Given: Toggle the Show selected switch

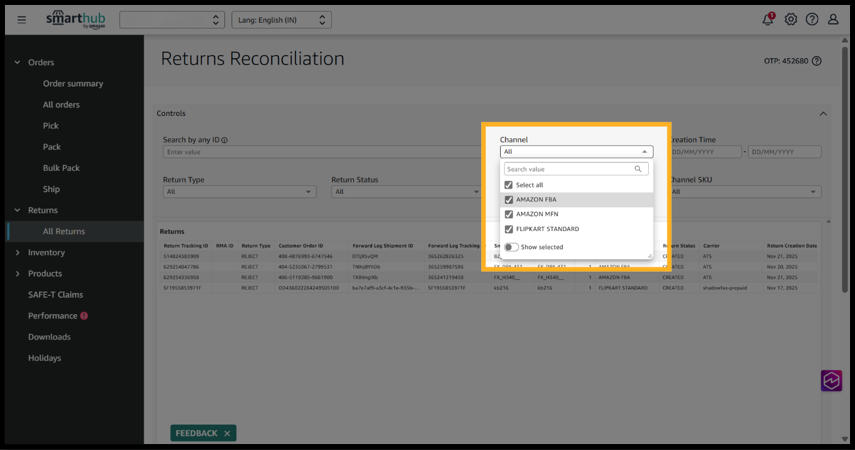Looking at the screenshot, I should pyautogui.click(x=511, y=247).
